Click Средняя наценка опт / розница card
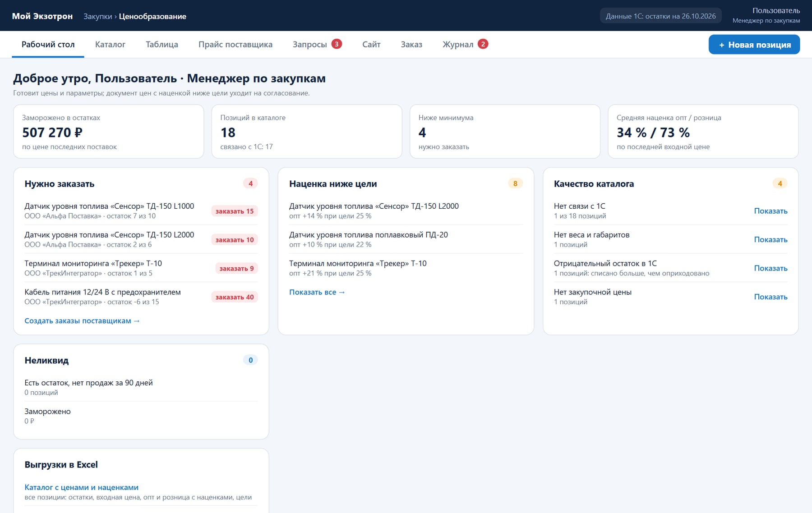Image resolution: width=812 pixels, height=513 pixels. (x=703, y=132)
